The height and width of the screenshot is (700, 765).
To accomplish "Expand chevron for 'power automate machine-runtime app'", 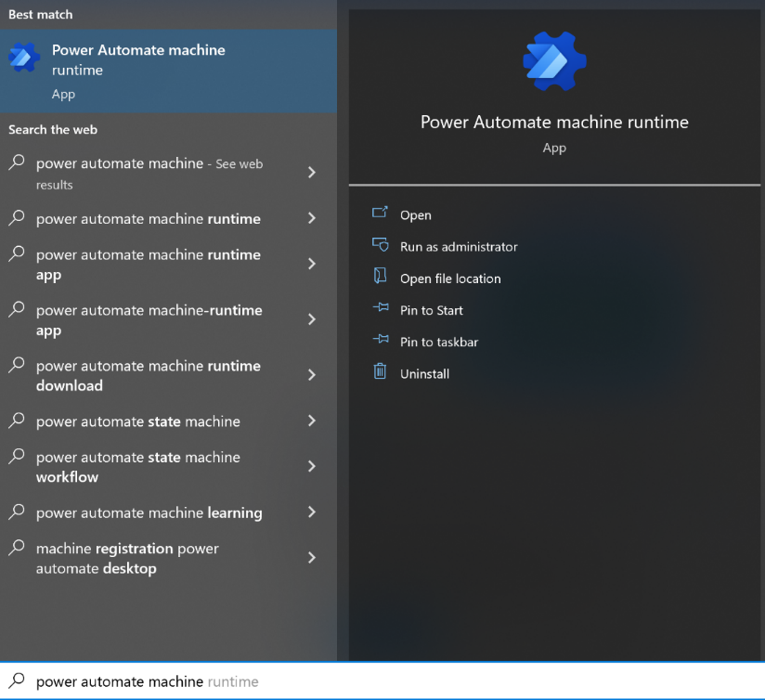I will (312, 319).
